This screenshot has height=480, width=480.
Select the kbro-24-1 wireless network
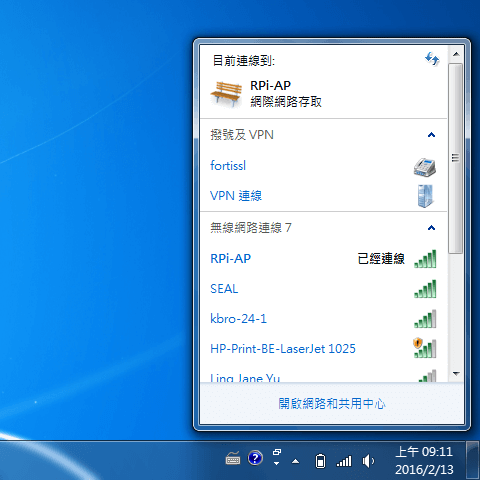tap(323, 319)
